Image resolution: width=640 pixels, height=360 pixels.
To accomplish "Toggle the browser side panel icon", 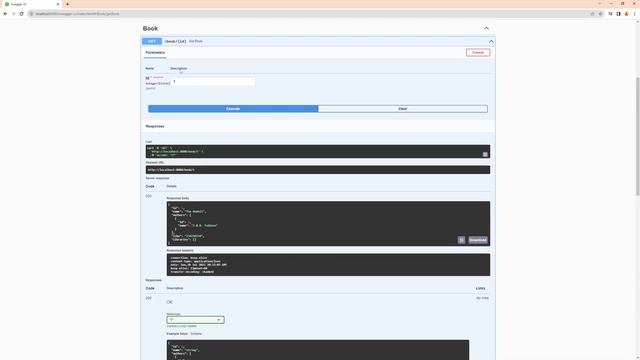I will point(618,13).
